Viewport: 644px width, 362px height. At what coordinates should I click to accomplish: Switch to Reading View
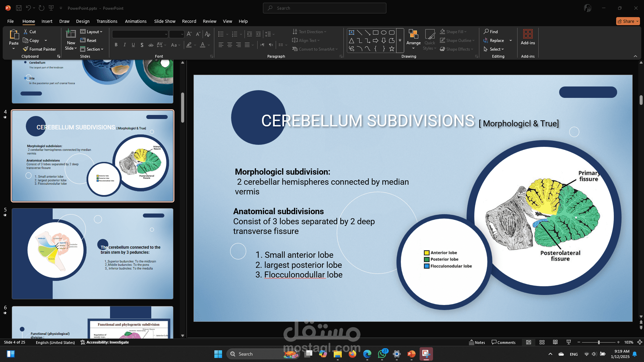coord(555,342)
